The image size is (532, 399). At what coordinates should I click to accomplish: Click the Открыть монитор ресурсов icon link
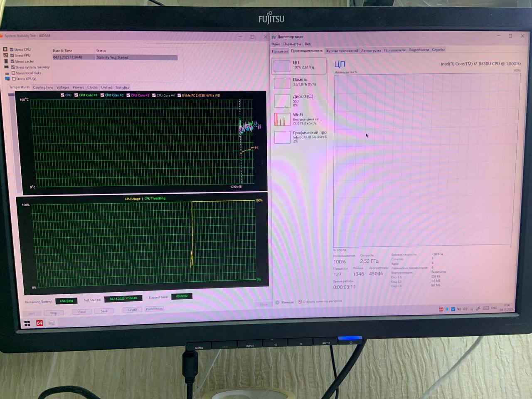(300, 302)
